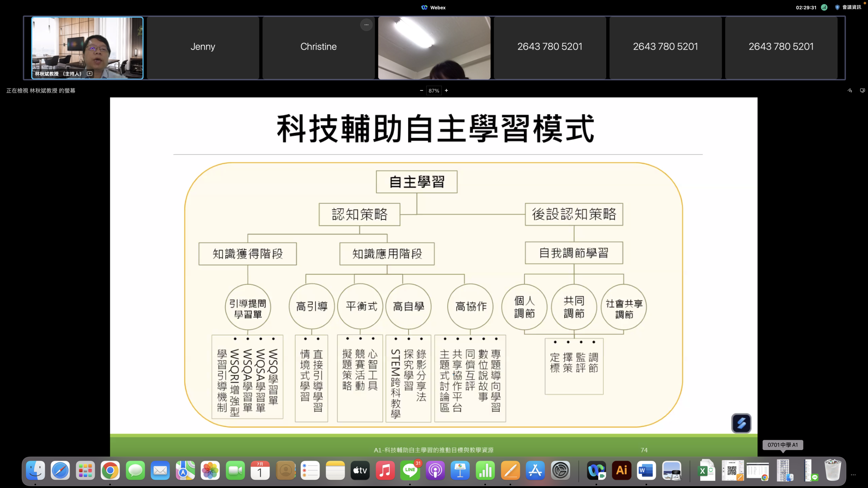Image resolution: width=868 pixels, height=488 pixels.
Task: Open the 0701中學 A1 document in Dock
Action: [783, 471]
